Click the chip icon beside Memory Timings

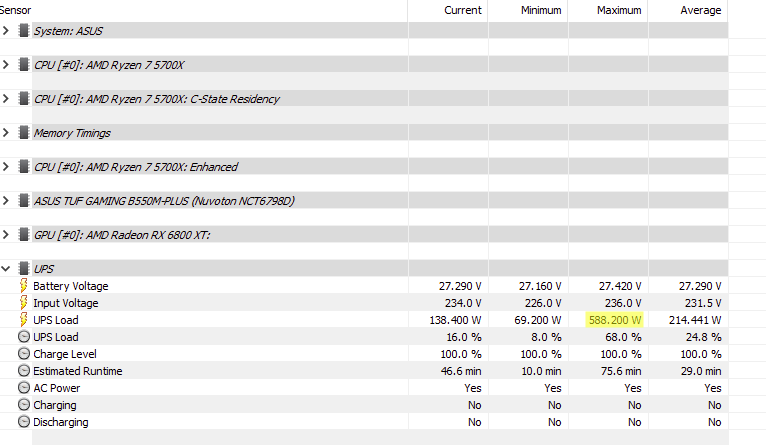(23, 133)
